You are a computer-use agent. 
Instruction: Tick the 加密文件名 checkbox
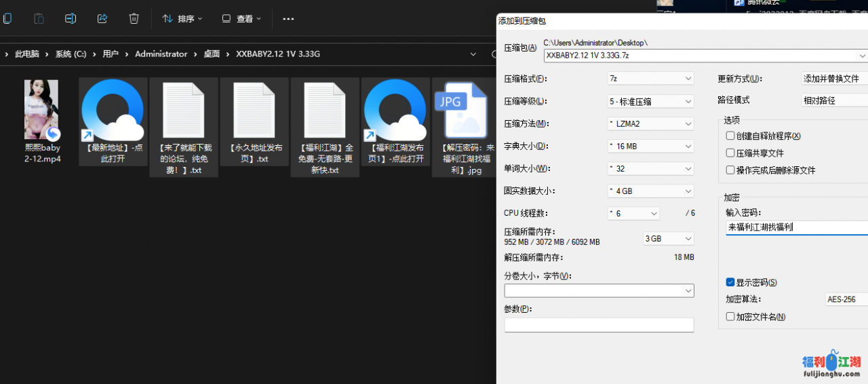pyautogui.click(x=730, y=317)
